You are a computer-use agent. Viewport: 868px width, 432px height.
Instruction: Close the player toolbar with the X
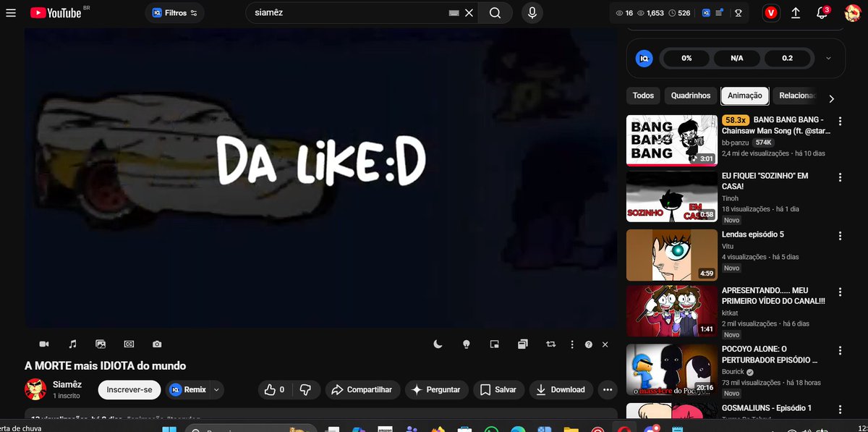pyautogui.click(x=605, y=344)
